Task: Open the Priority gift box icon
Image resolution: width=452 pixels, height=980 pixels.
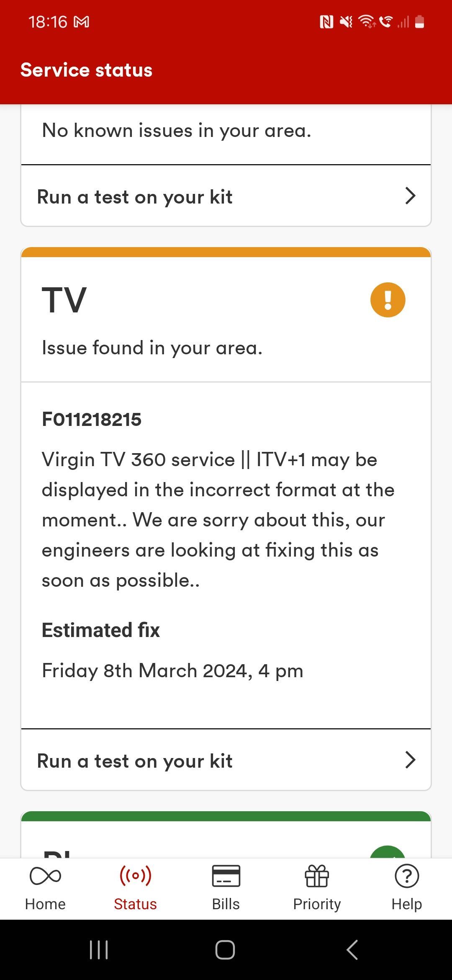Action: pos(317,876)
